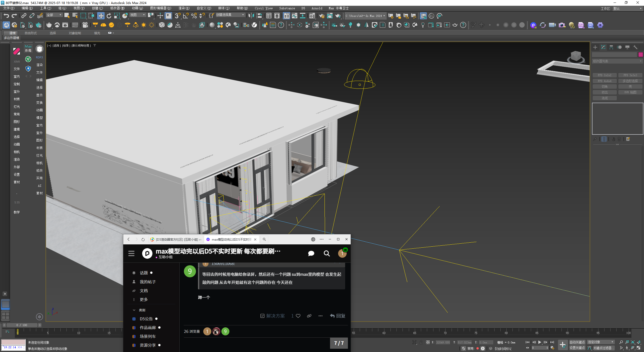Expand the 选定对象 key filter dropdown

tap(601, 342)
